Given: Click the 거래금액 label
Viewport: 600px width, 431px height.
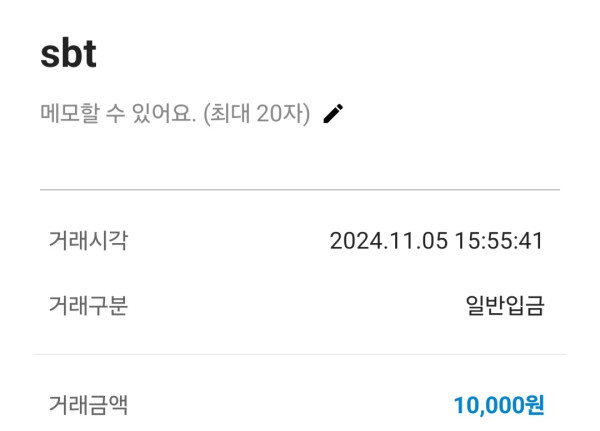Looking at the screenshot, I should [x=88, y=405].
